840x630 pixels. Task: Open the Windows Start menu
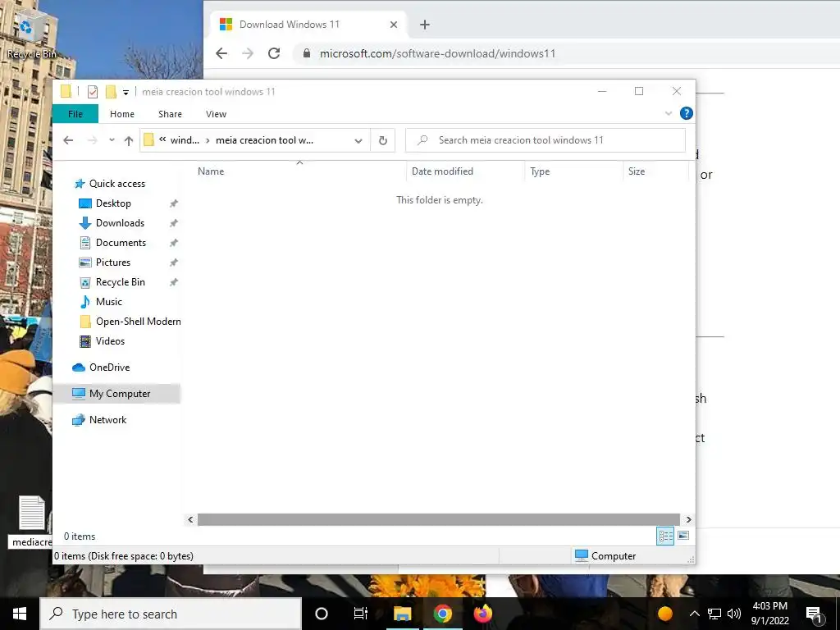click(x=20, y=614)
